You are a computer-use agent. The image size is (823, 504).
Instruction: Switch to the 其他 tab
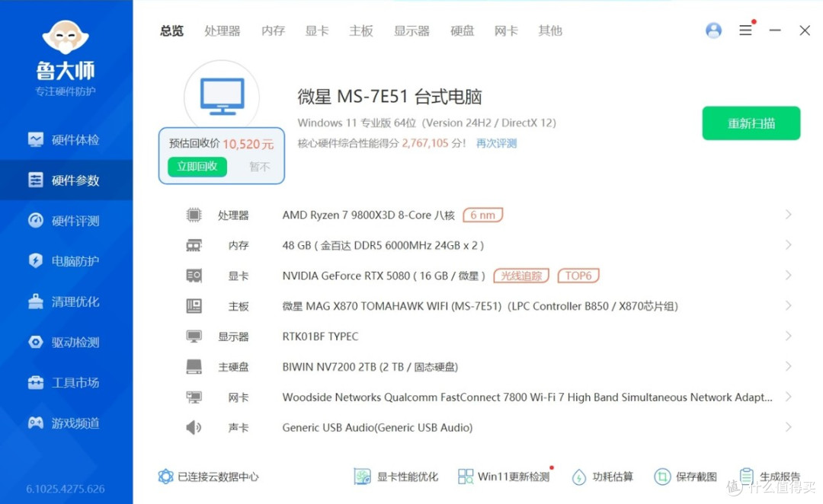(550, 31)
